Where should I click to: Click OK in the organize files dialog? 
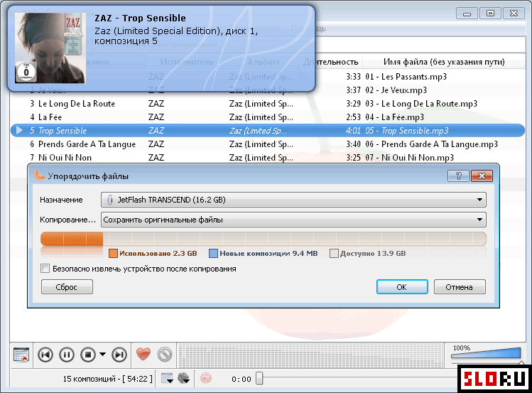402,287
